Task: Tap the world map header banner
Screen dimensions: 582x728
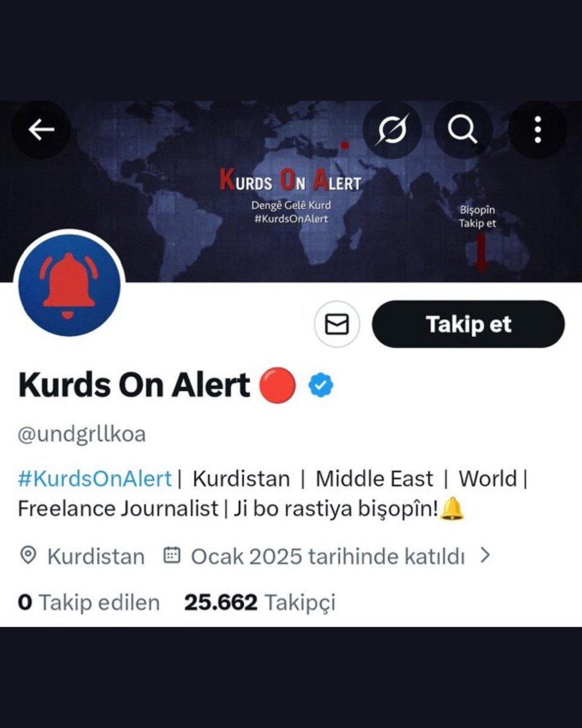Action: [291, 192]
